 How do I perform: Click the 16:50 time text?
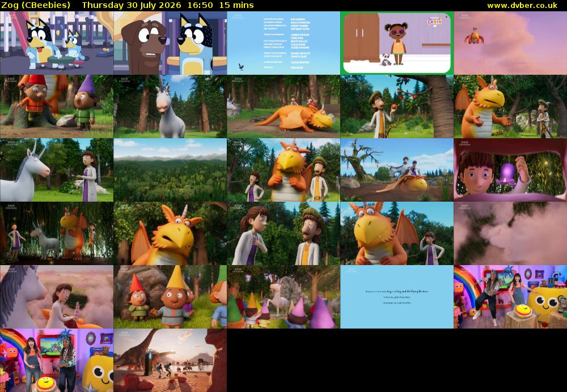click(x=200, y=5)
